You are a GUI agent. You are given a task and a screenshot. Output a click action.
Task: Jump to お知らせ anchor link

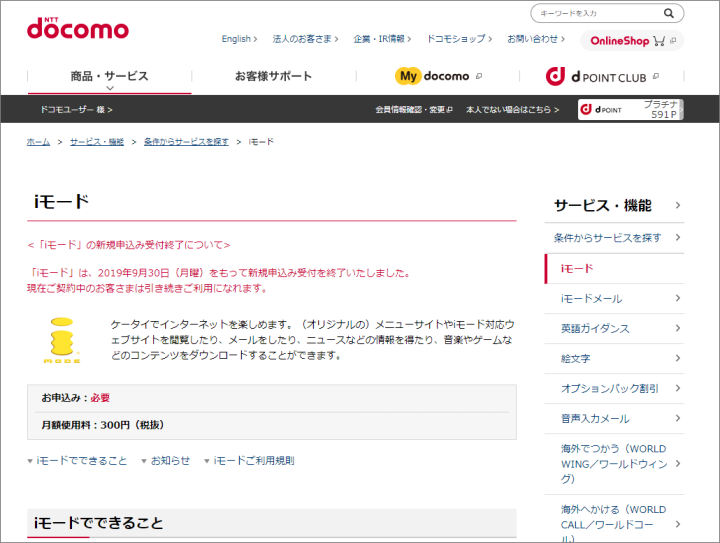click(170, 461)
